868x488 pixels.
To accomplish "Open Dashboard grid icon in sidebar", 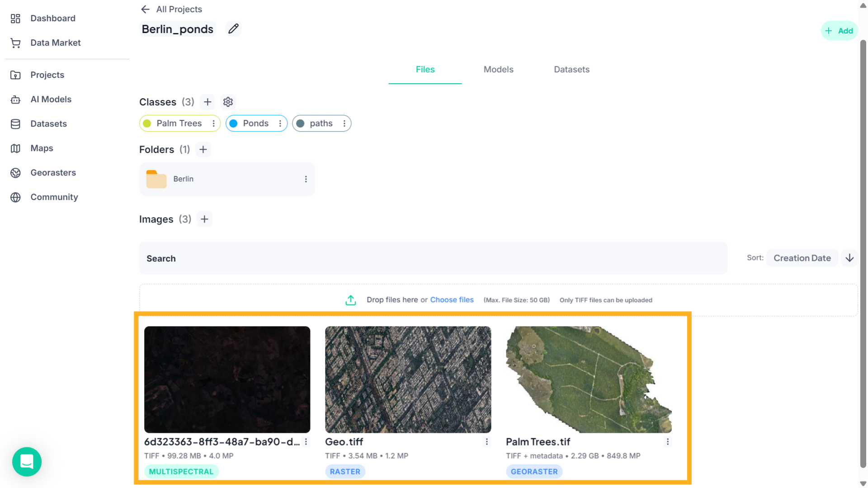I will [x=15, y=19].
